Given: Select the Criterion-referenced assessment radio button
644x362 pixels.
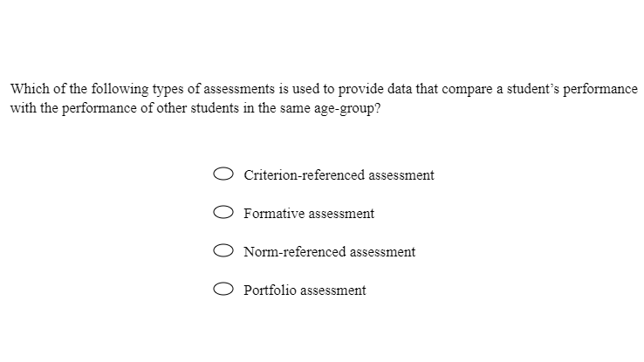Looking at the screenshot, I should pyautogui.click(x=223, y=174).
